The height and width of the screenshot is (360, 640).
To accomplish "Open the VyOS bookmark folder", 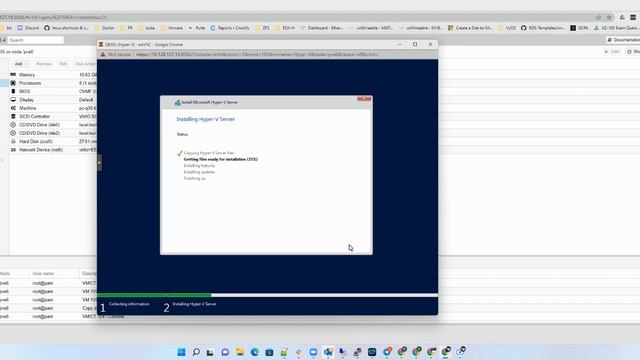I will (x=507, y=28).
